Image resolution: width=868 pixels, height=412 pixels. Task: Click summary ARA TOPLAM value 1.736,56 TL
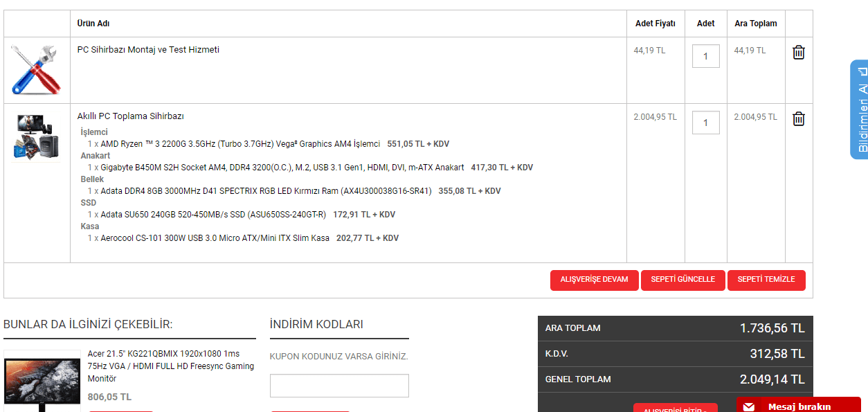coord(772,328)
